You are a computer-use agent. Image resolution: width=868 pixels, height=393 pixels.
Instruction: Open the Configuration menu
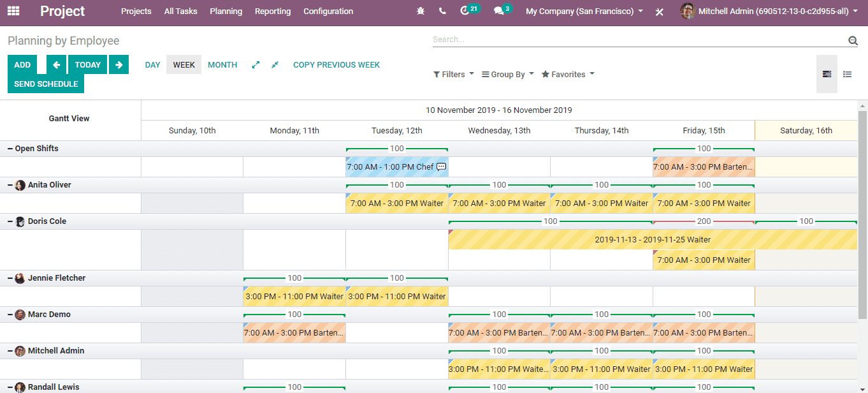click(x=328, y=11)
